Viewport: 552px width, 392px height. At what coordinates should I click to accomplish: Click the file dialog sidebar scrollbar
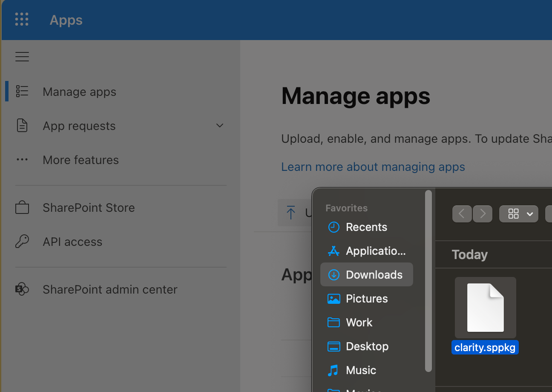pos(428,281)
